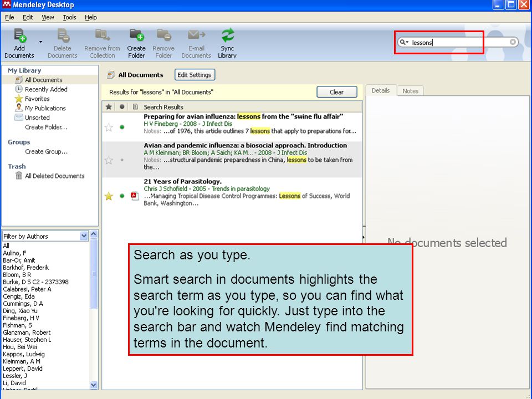Select All Documents in My Library

[43, 80]
